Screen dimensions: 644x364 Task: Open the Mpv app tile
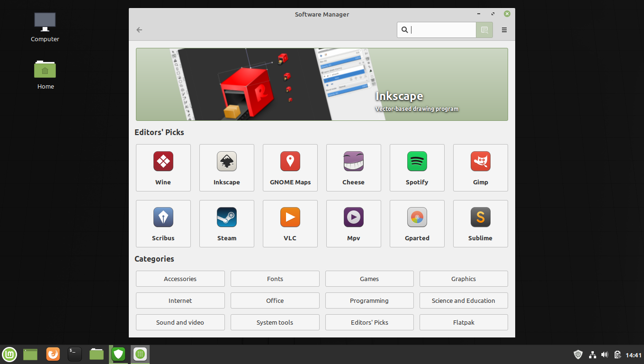click(354, 224)
